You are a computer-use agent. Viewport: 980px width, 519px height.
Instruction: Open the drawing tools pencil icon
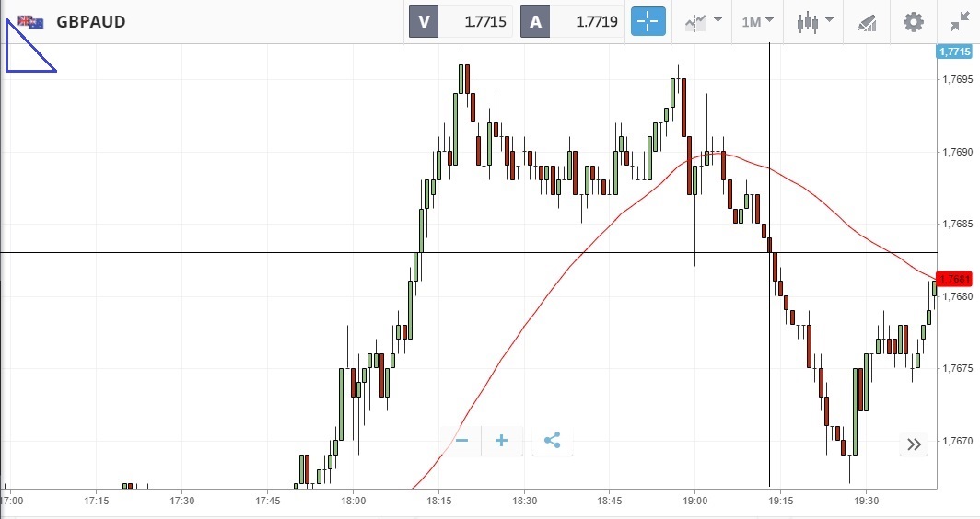coord(867,21)
